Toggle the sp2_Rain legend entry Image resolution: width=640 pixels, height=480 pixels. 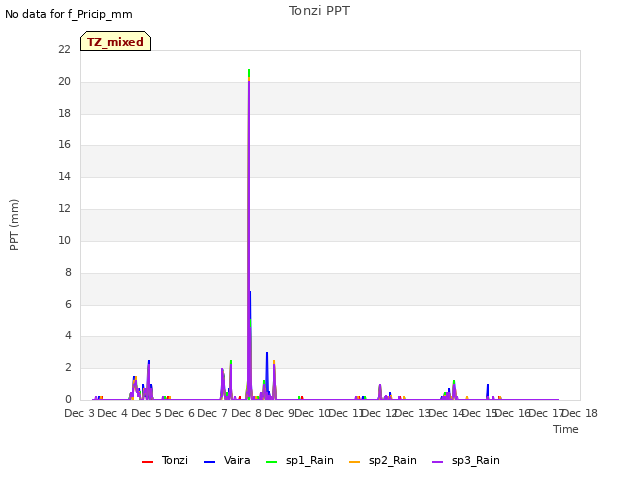[x=383, y=460]
